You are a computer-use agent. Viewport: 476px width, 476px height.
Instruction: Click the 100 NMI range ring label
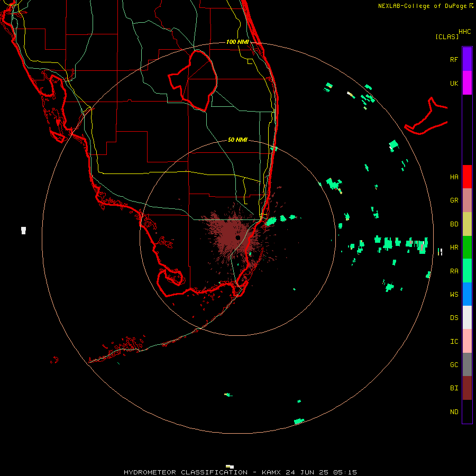coord(237,42)
